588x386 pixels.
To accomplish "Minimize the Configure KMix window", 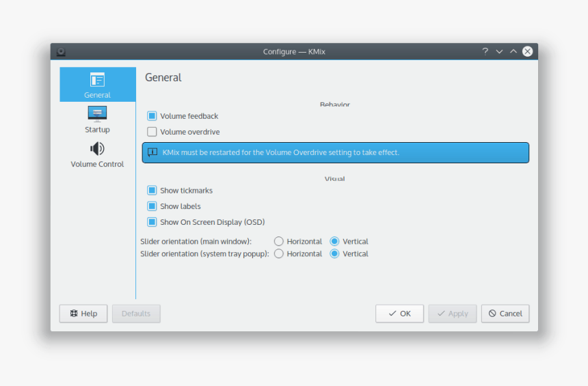I will (x=499, y=51).
